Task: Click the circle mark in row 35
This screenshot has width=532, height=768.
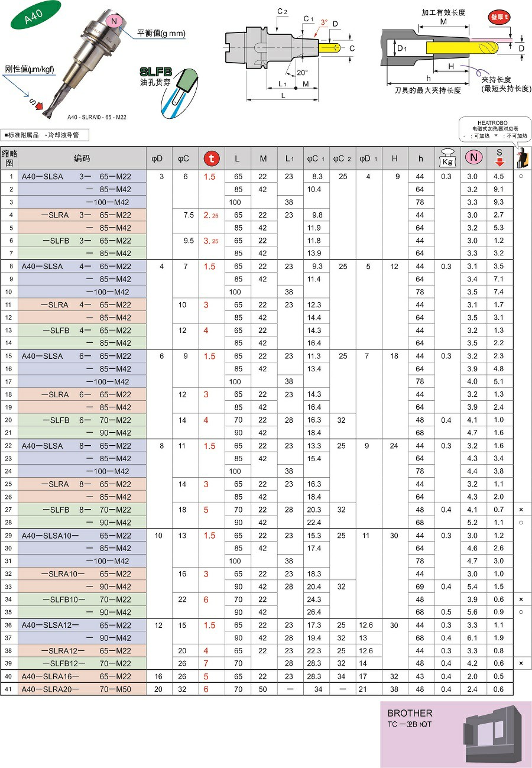Action: click(521, 612)
